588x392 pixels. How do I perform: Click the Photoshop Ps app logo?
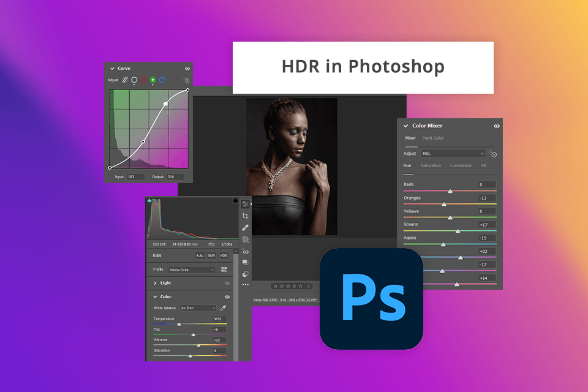click(x=371, y=299)
